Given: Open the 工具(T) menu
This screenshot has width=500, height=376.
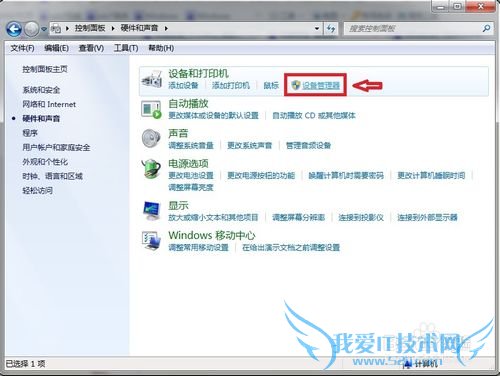Looking at the screenshot, I should (x=126, y=48).
